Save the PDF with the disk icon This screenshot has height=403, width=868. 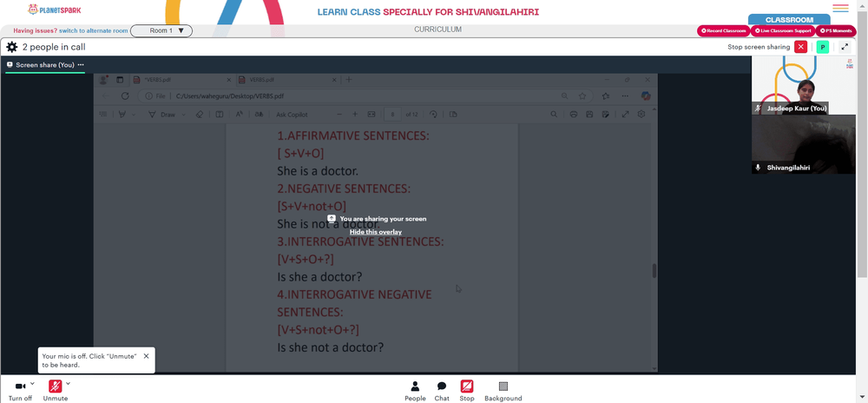[x=589, y=115]
